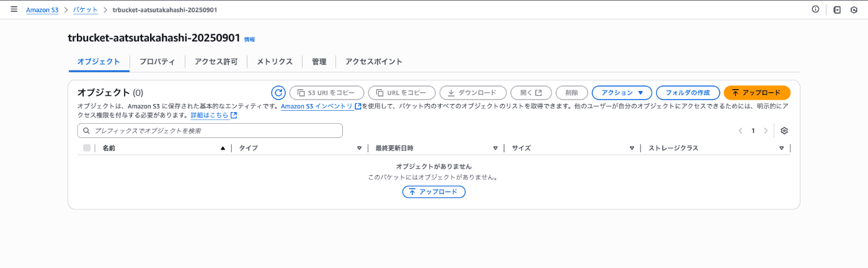The width and height of the screenshot is (868, 268).
Task: Click the external link icon beside 詳細はこちら
Action: [233, 115]
